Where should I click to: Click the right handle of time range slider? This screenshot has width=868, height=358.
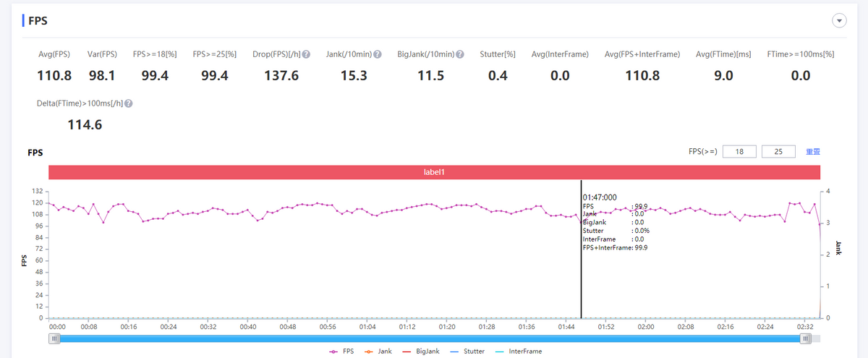pyautogui.click(x=805, y=338)
